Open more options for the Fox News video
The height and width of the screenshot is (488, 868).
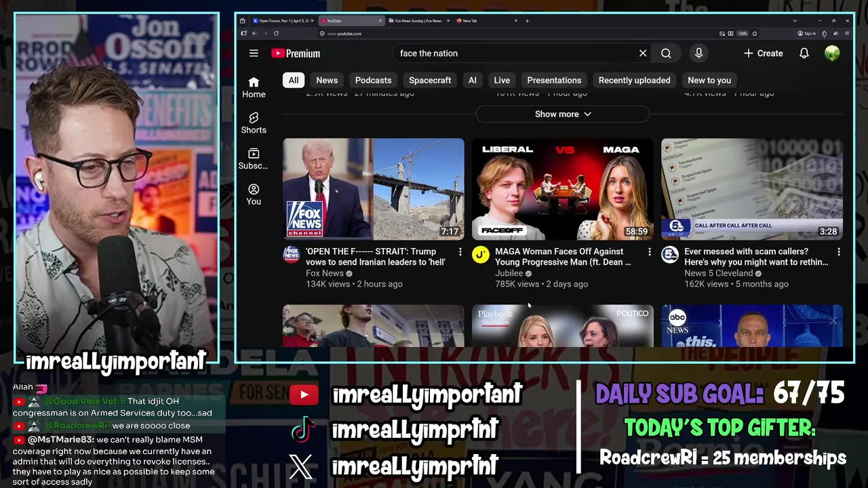(x=460, y=252)
